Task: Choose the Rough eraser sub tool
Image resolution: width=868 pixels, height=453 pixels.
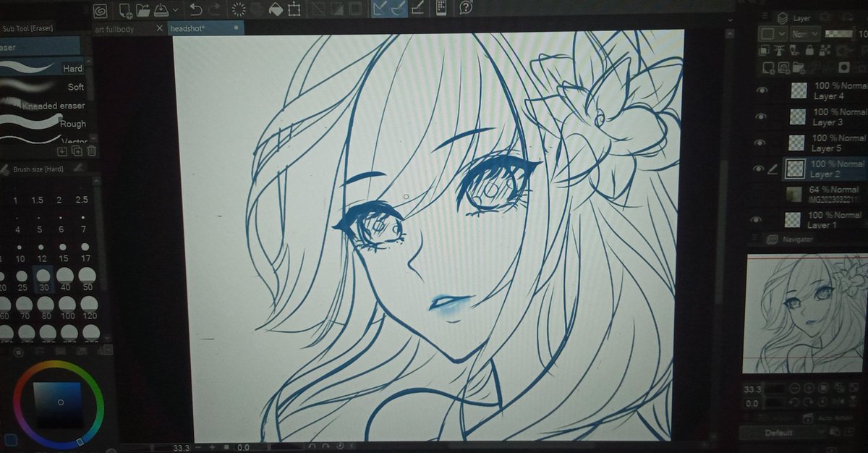Action: (x=44, y=124)
